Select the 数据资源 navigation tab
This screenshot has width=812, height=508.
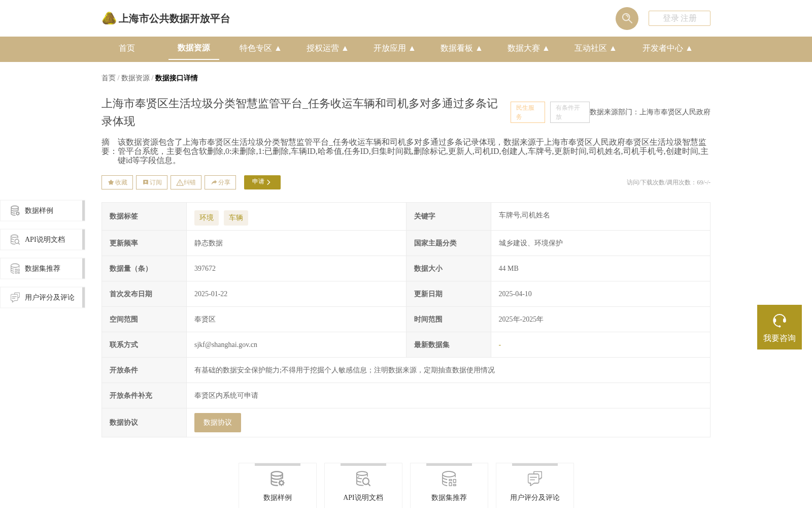coord(194,48)
